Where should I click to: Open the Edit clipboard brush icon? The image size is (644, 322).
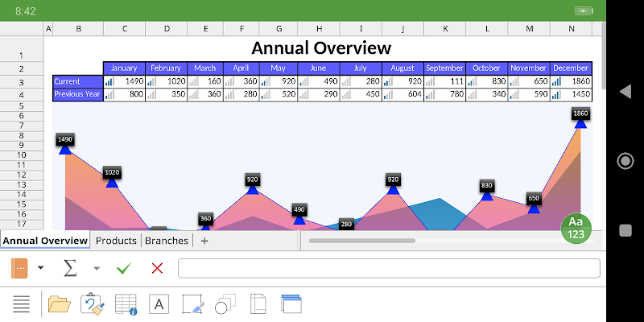tap(93, 304)
